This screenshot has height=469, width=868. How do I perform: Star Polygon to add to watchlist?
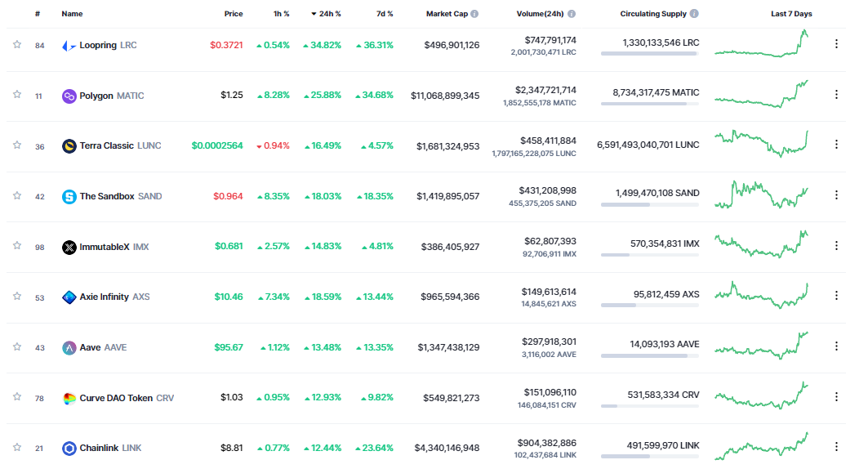[x=17, y=95]
